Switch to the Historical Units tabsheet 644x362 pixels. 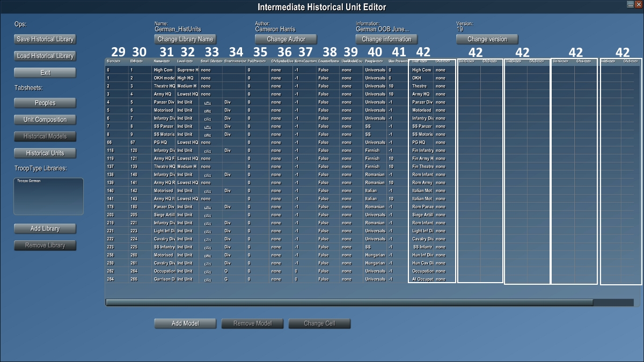tap(45, 153)
